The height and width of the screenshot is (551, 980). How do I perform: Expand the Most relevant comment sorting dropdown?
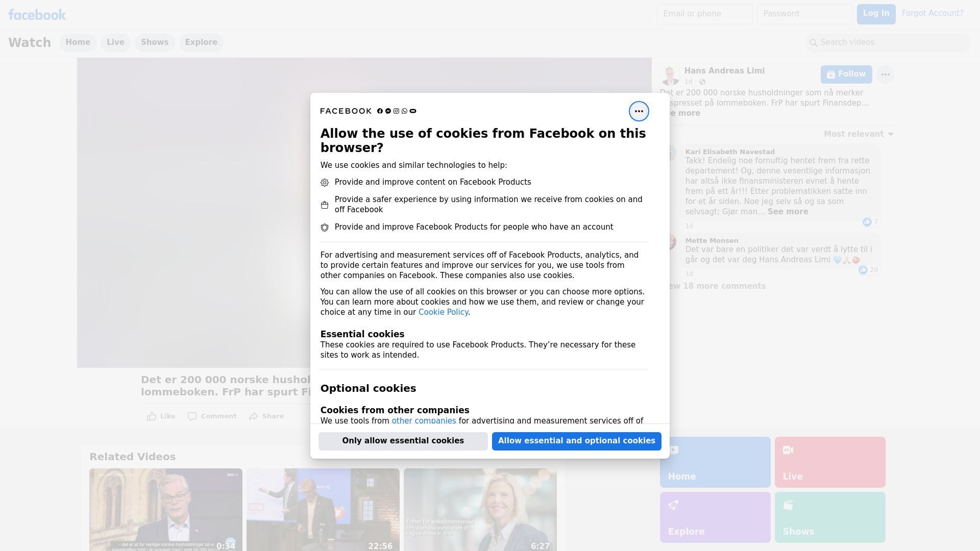point(859,134)
